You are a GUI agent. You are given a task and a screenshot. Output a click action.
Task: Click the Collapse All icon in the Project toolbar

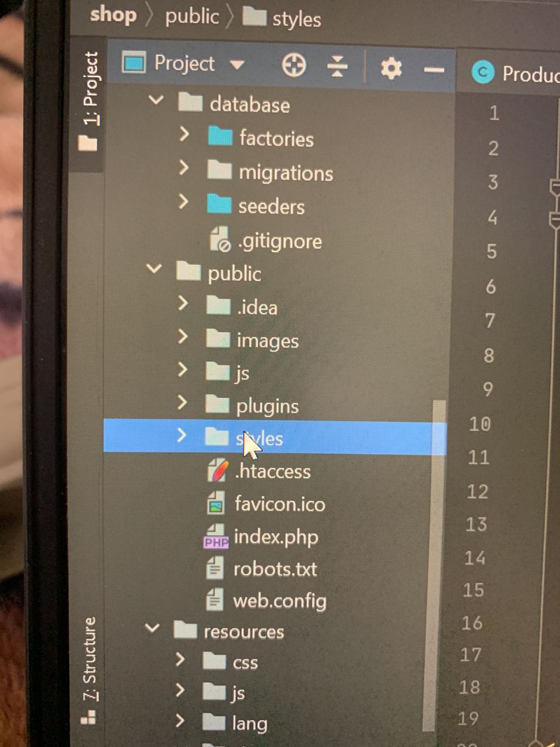coord(337,66)
